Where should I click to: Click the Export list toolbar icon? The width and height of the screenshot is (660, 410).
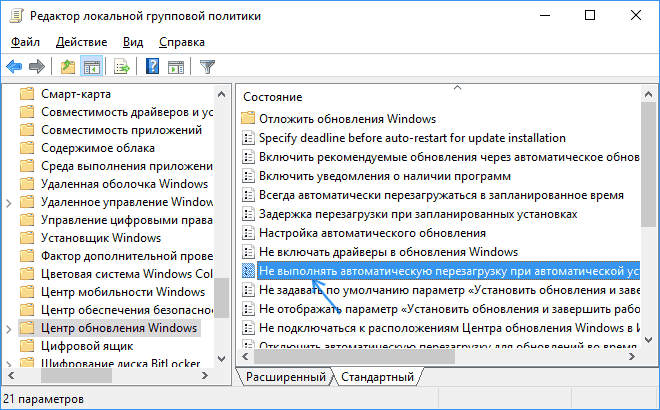pyautogui.click(x=122, y=67)
